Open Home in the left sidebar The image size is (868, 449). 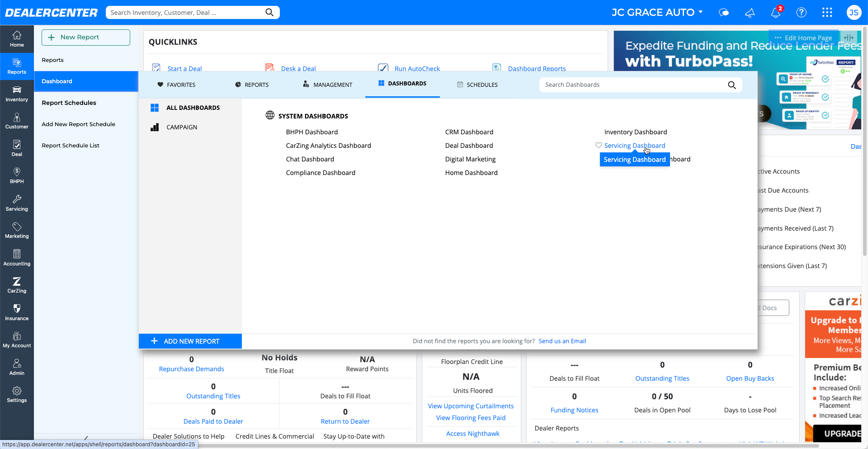[17, 39]
